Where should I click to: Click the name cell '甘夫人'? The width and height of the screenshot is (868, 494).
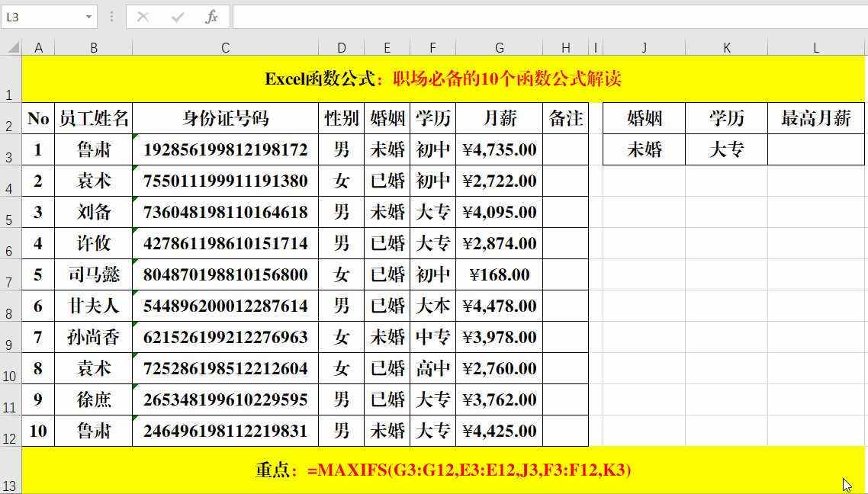click(x=94, y=306)
